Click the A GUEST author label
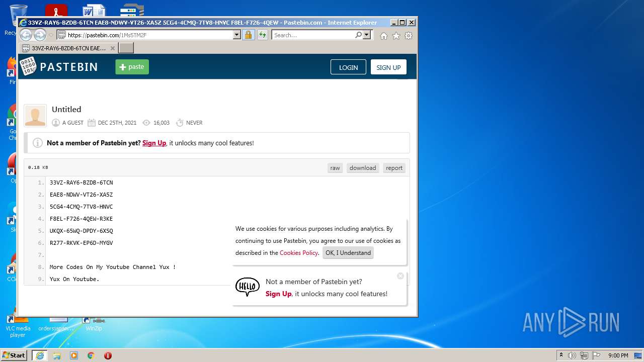Viewport: 644px width, 362px height. tap(73, 123)
